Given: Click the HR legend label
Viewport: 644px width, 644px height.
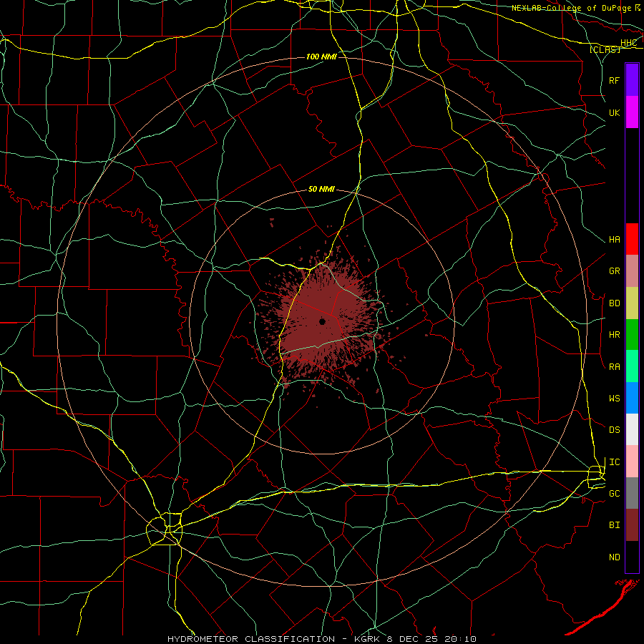Looking at the screenshot, I should (615, 335).
